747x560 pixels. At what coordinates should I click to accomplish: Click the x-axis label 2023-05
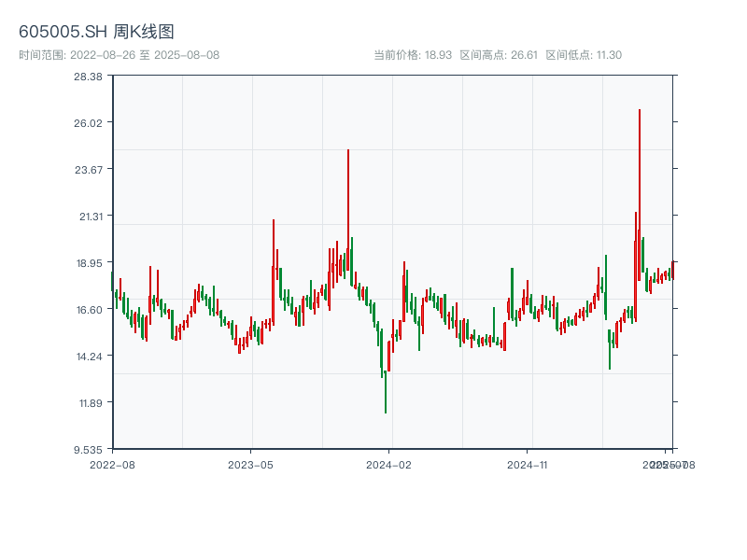250,465
